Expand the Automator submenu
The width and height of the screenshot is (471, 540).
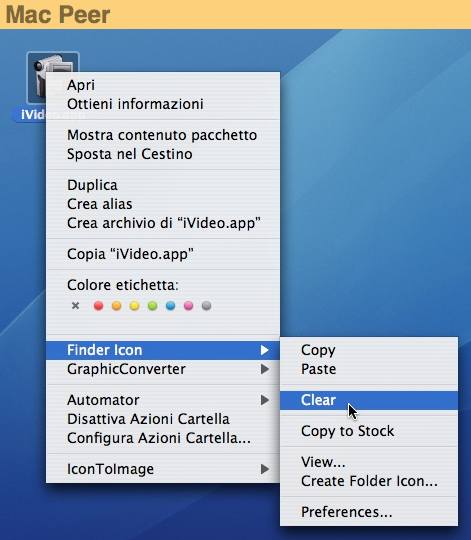[x=163, y=400]
